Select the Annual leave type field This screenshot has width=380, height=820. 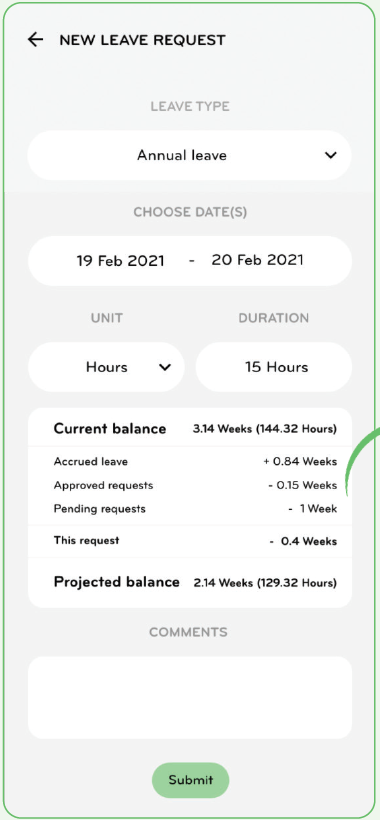[189, 155]
